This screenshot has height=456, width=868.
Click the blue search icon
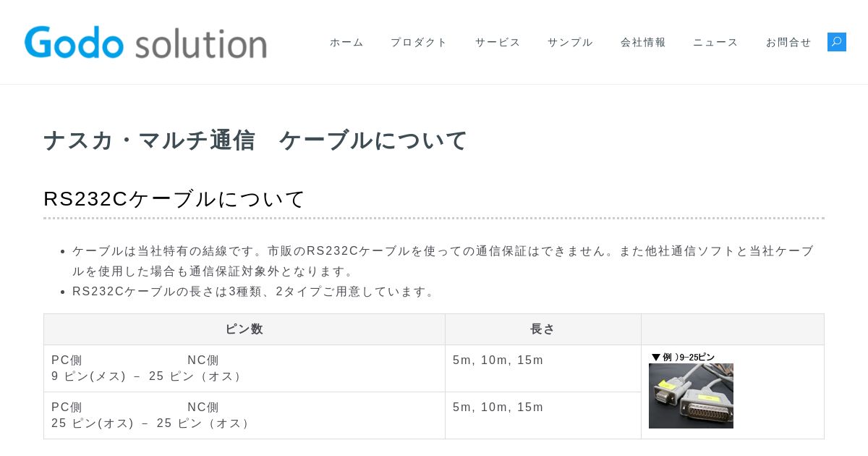pyautogui.click(x=837, y=42)
